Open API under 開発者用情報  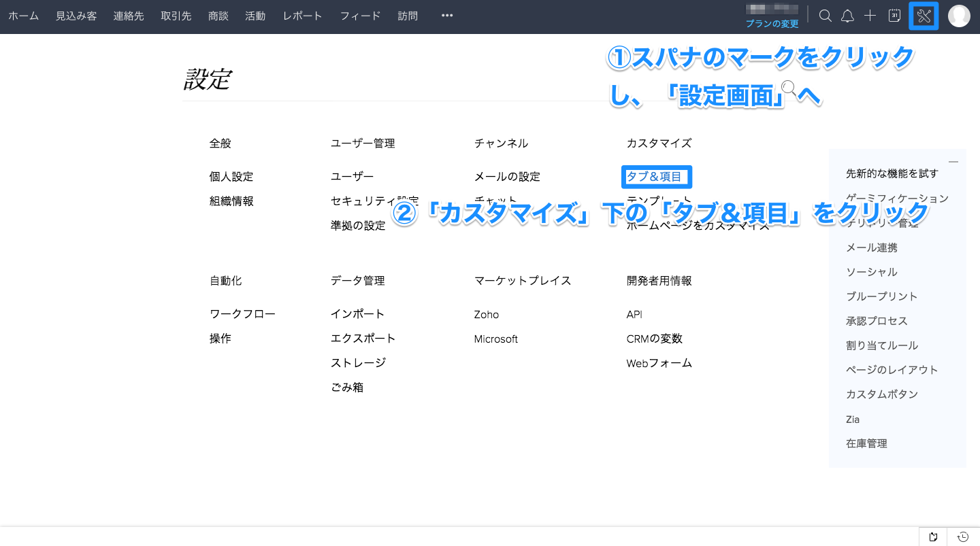(634, 315)
